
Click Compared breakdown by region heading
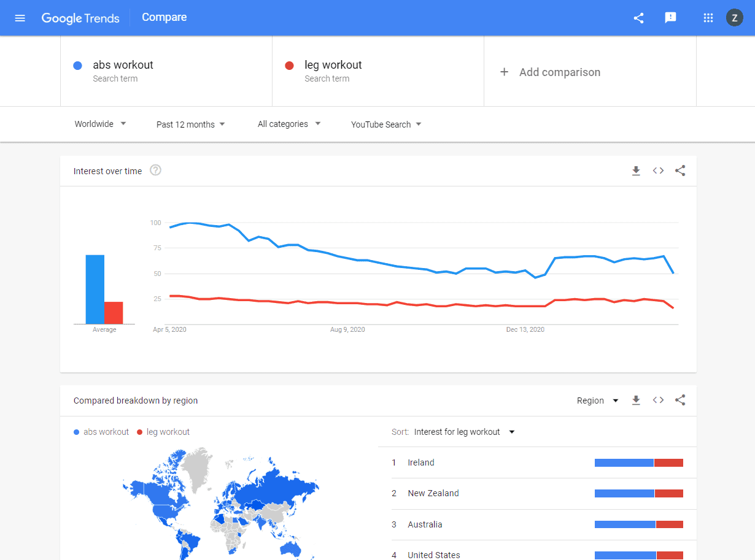point(136,401)
